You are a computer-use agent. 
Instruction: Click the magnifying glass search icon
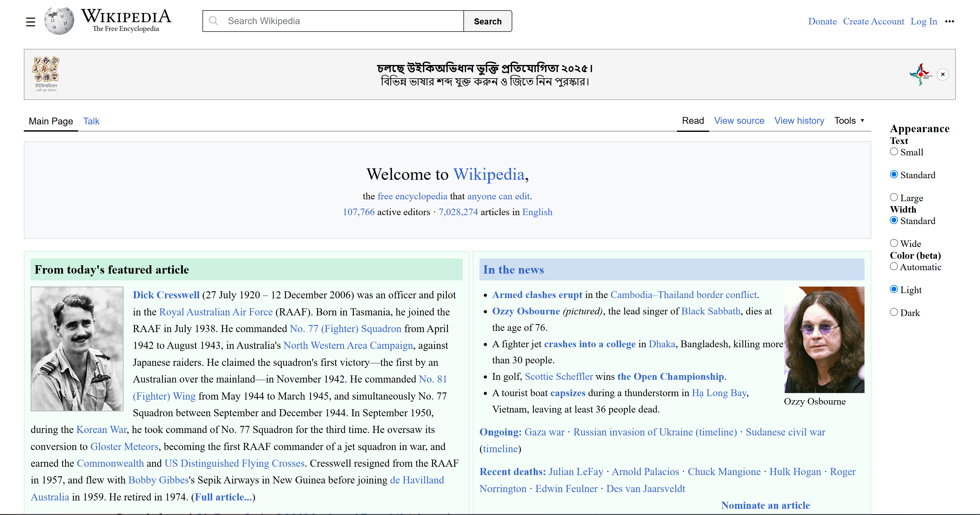tap(214, 21)
